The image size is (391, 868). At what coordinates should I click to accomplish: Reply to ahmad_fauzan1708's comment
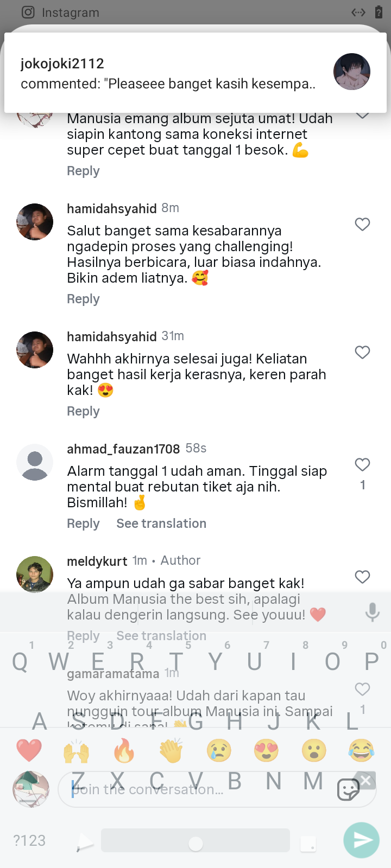click(83, 524)
